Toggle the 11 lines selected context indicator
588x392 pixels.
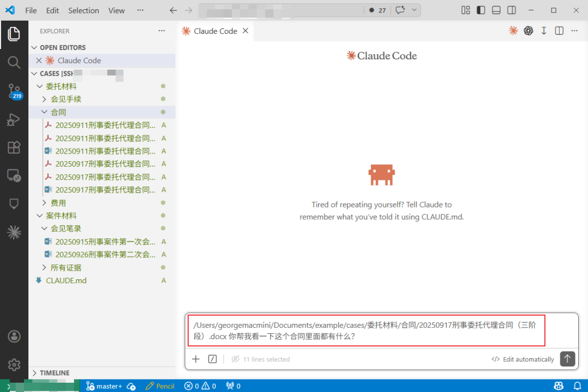pyautogui.click(x=261, y=359)
